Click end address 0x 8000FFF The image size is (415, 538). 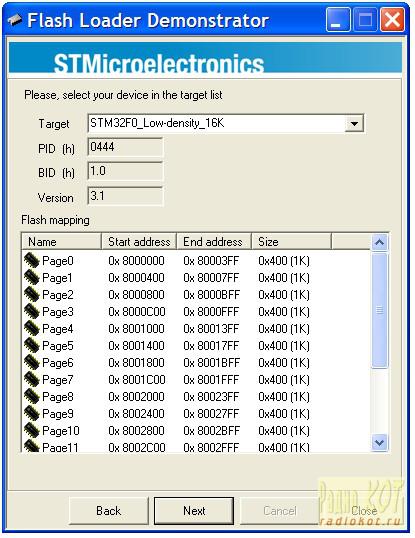point(211,312)
